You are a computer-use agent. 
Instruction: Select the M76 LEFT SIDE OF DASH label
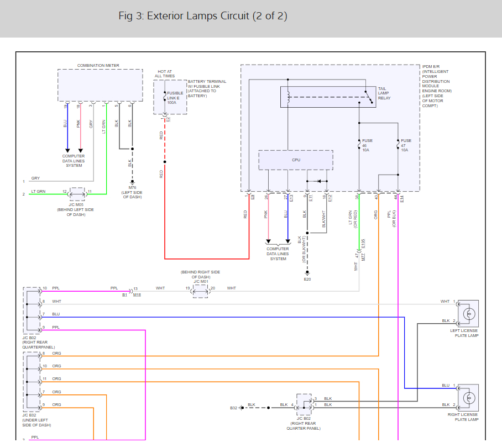pyautogui.click(x=132, y=192)
